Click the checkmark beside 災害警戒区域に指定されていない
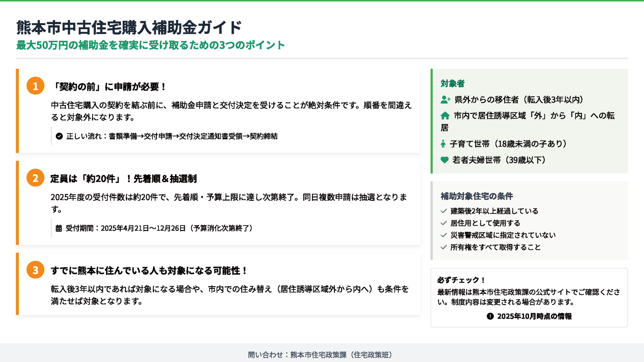The height and width of the screenshot is (362, 644). point(443,235)
